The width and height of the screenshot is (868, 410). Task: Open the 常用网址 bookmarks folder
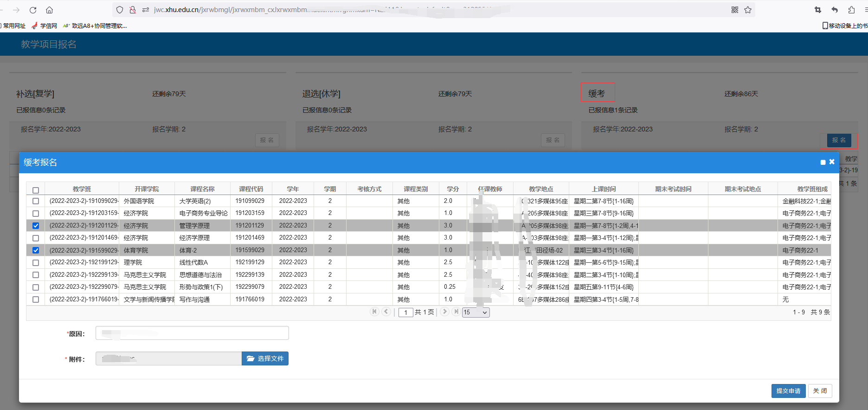[14, 26]
